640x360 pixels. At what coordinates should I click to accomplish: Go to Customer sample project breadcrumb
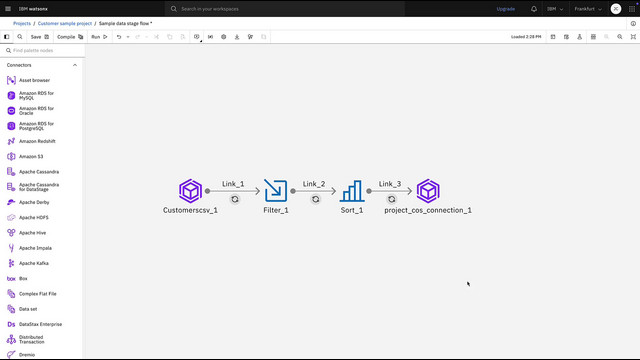click(x=65, y=23)
